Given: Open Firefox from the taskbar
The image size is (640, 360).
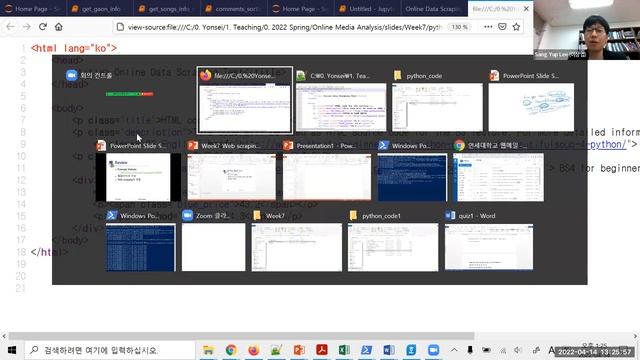Looking at the screenshot, I should [x=253, y=350].
